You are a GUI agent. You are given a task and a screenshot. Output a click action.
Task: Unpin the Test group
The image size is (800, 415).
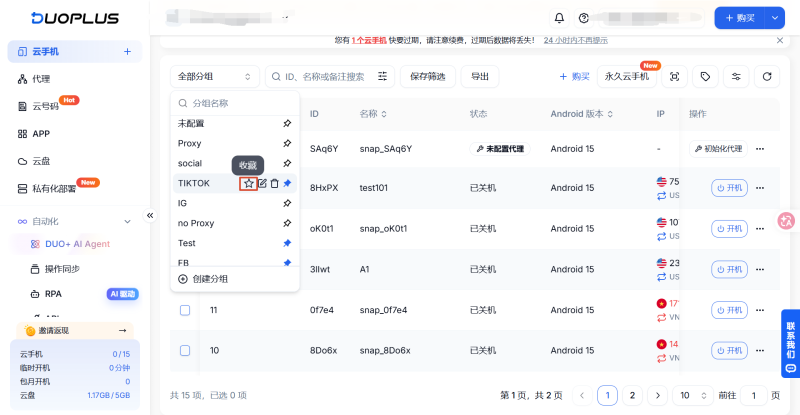pos(287,243)
